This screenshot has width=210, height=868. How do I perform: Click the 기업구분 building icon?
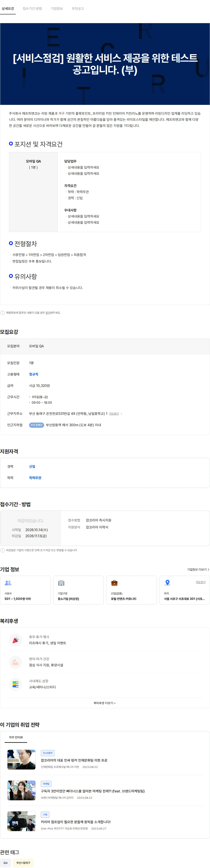click(61, 583)
